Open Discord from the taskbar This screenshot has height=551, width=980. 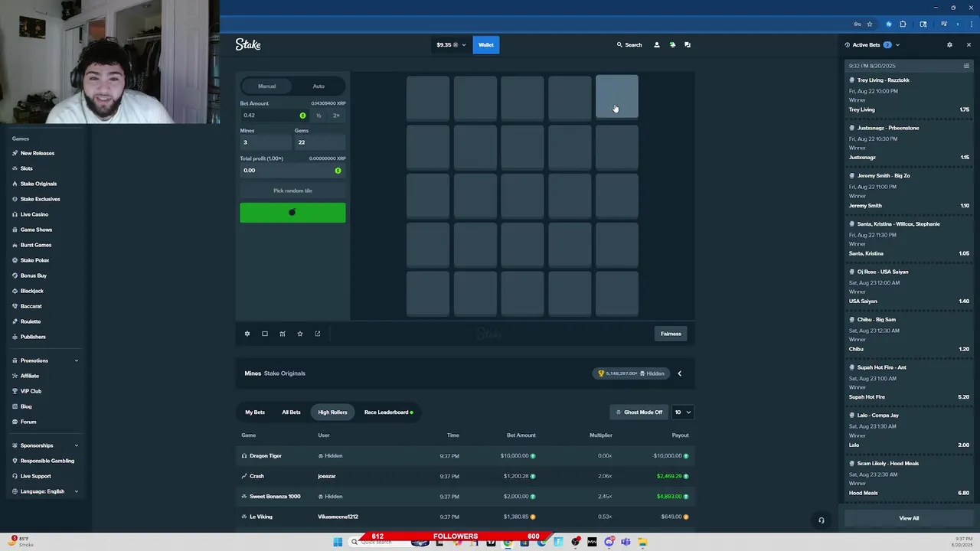click(609, 542)
